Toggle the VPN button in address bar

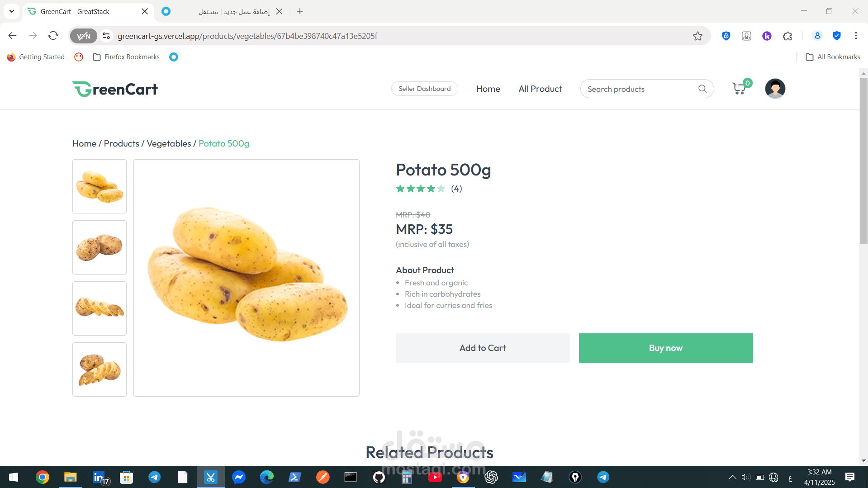click(84, 36)
